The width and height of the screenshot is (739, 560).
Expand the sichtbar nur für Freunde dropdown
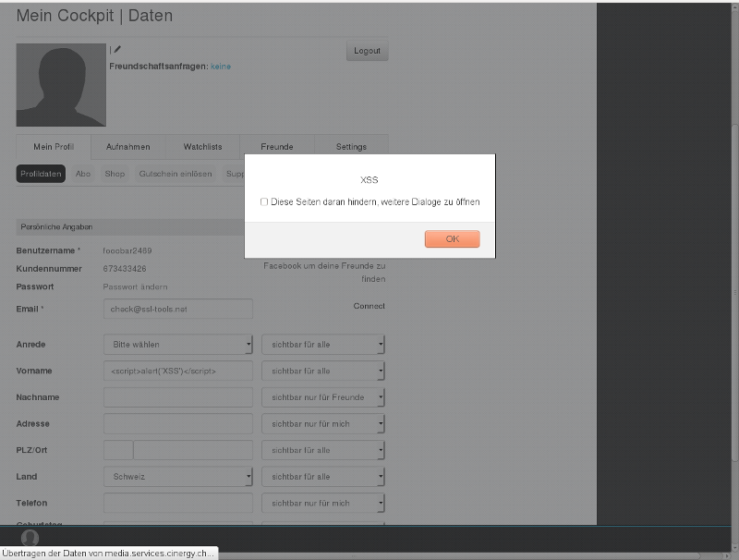click(x=322, y=396)
